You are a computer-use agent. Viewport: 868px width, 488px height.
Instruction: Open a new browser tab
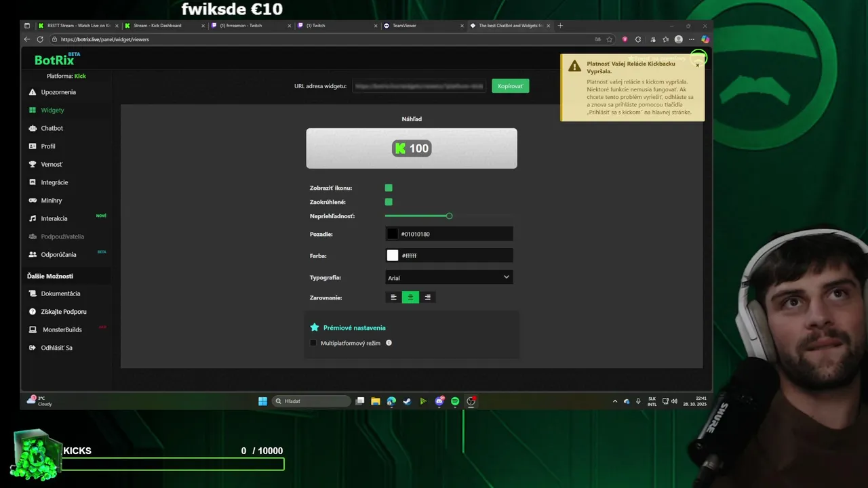click(x=560, y=26)
